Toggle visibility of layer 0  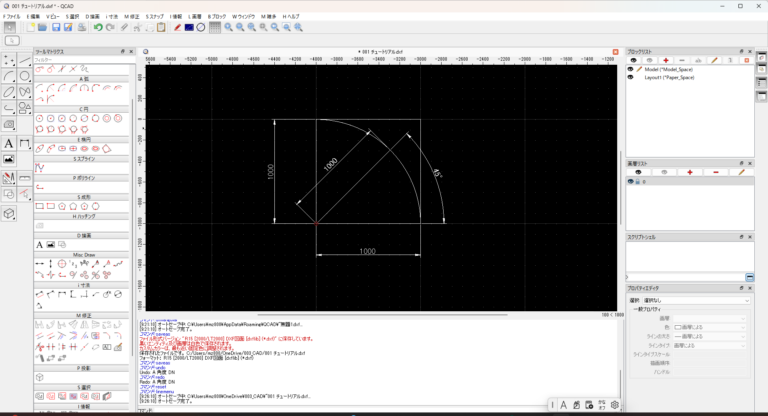point(631,181)
